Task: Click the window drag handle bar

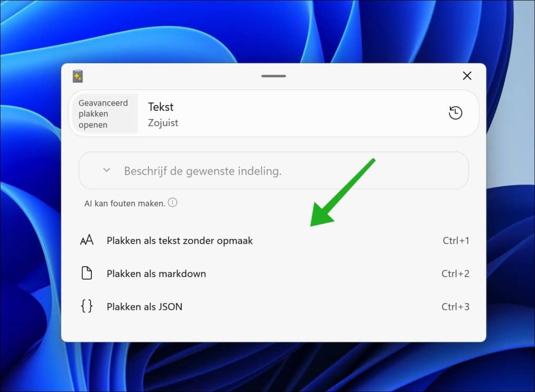Action: [274, 76]
